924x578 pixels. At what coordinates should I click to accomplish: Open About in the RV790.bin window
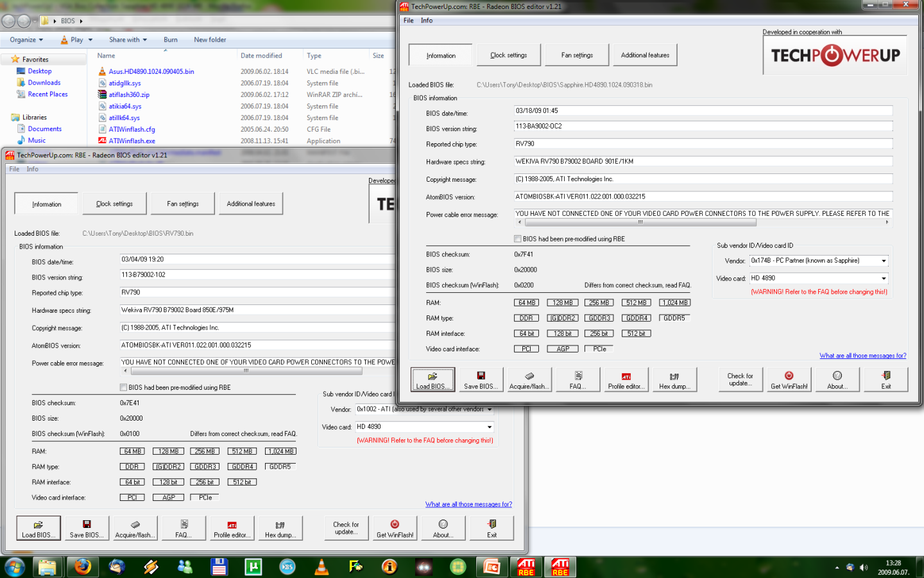[x=443, y=528]
